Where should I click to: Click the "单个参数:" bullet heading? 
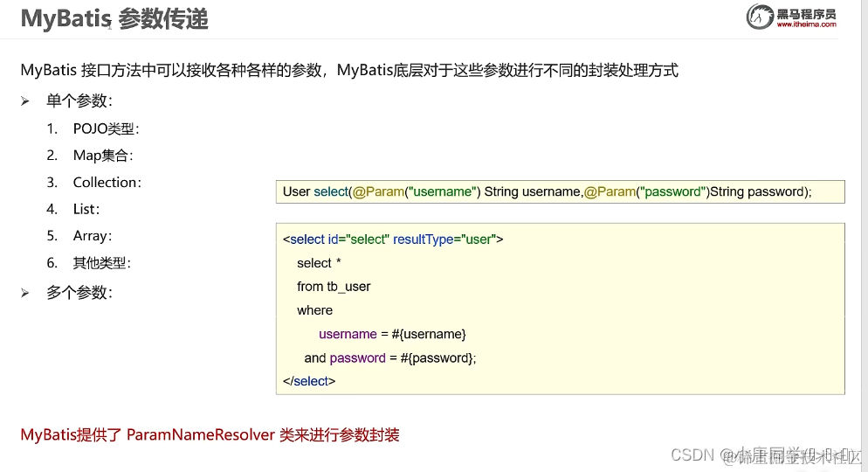point(79,101)
